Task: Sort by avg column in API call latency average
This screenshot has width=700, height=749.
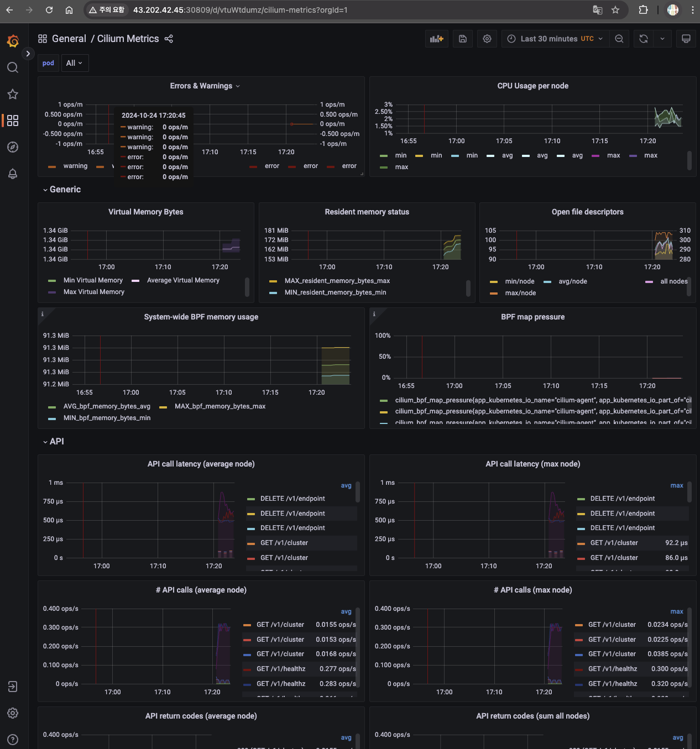Action: 346,485
